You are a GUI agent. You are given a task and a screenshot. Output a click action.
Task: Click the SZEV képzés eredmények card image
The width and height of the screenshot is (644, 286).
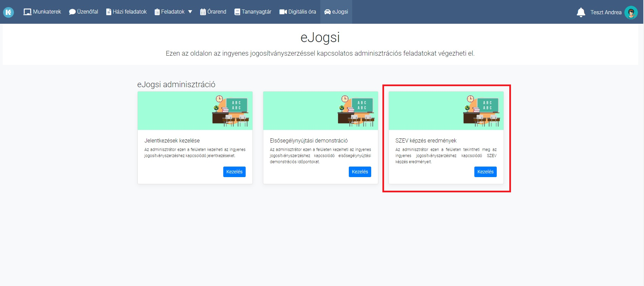click(446, 111)
